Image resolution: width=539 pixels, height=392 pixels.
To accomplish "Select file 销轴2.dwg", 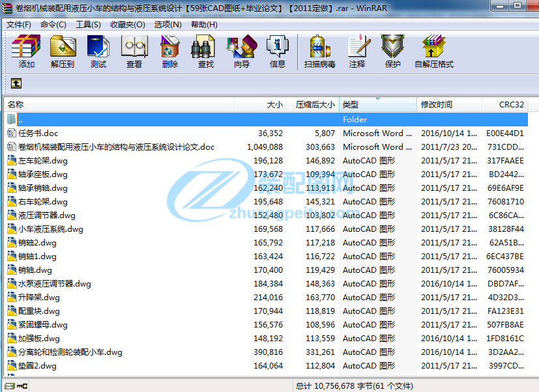I will point(37,242).
